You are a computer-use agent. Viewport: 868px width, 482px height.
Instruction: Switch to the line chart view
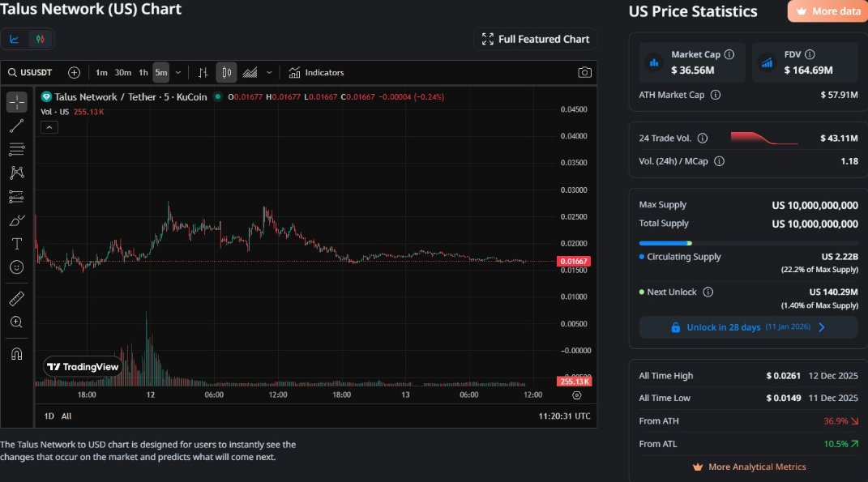[15, 39]
